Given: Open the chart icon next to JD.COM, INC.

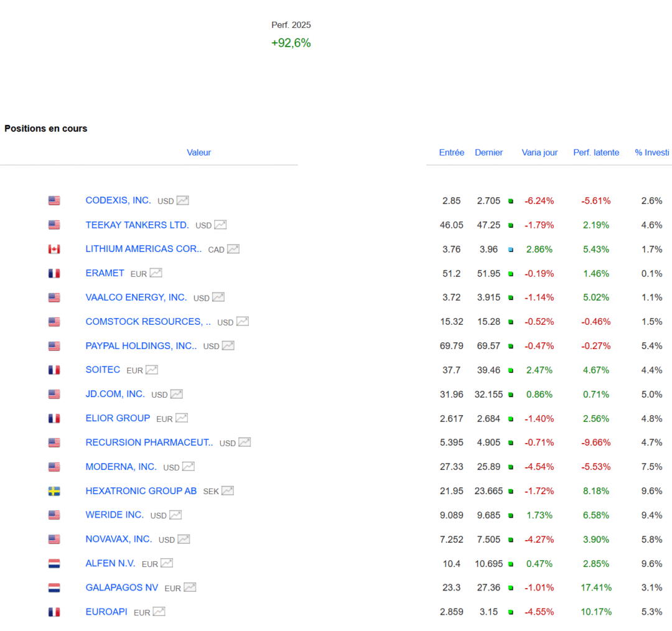Looking at the screenshot, I should 177,394.
